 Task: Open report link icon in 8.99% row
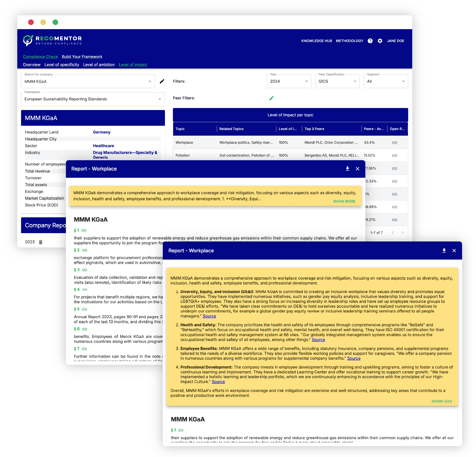(x=395, y=207)
